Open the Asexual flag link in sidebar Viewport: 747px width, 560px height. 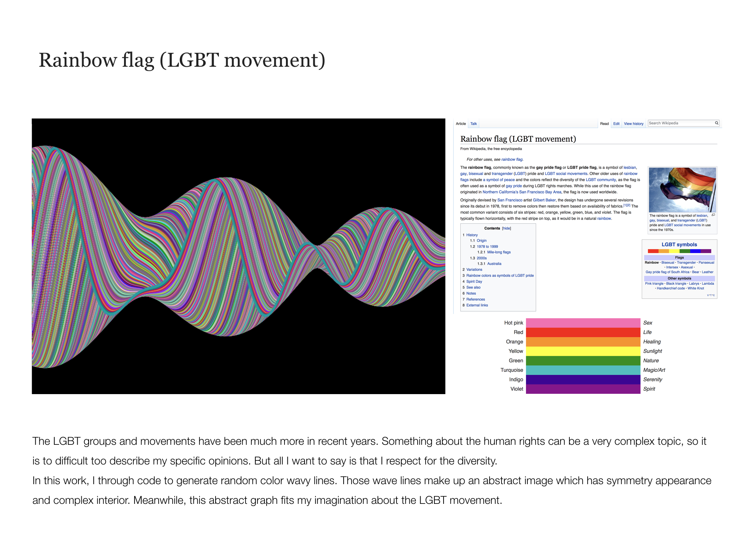point(687,267)
